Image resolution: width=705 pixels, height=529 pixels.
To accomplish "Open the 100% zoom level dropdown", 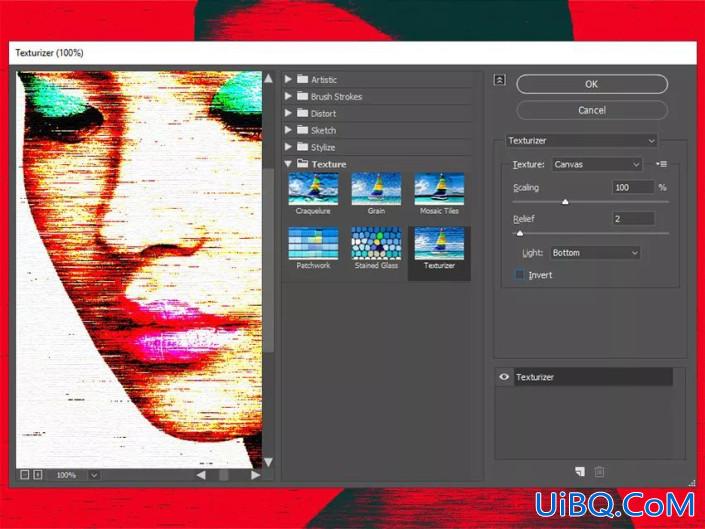I will (94, 475).
